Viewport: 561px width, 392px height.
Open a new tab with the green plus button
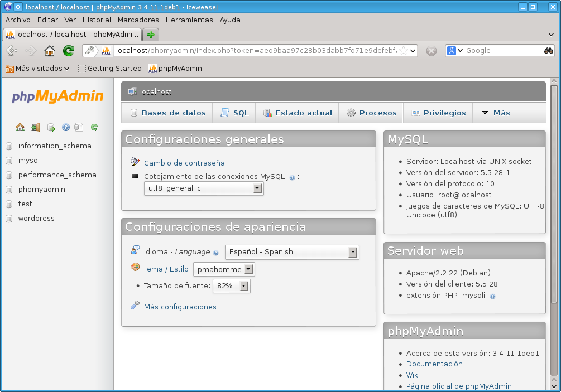151,35
